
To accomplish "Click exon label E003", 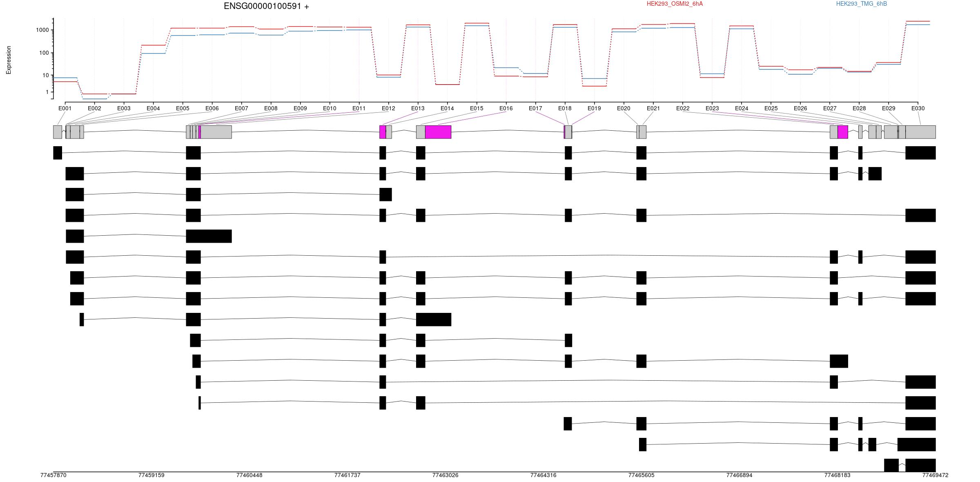I will 124,108.
